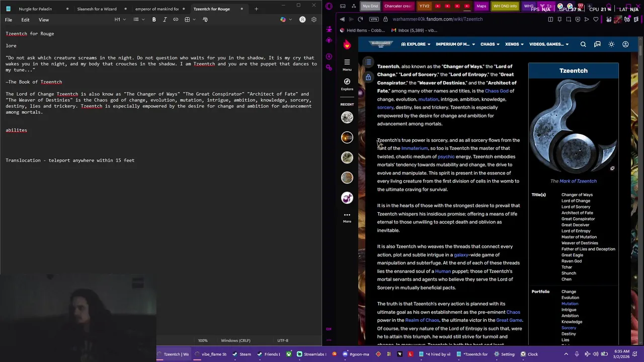Image resolution: width=644 pixels, height=362 pixels.
Task: Click Windows (CRLF) in the Notepad status bar
Action: coord(235,340)
